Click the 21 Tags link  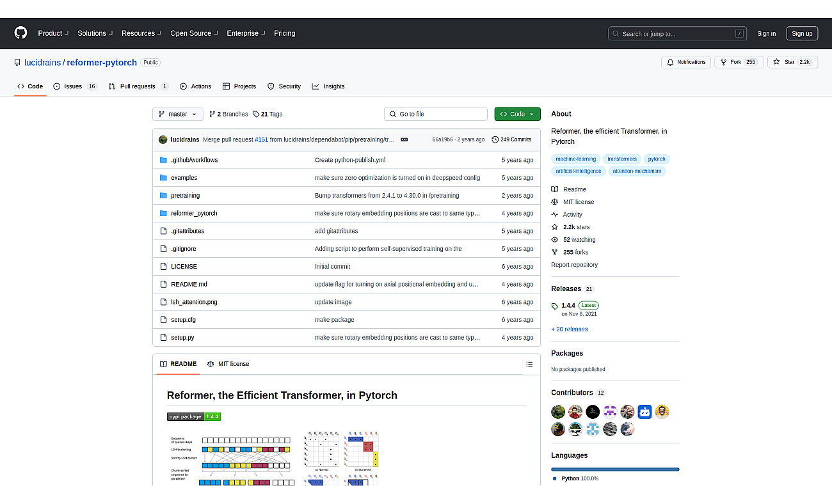pyautogui.click(x=268, y=114)
